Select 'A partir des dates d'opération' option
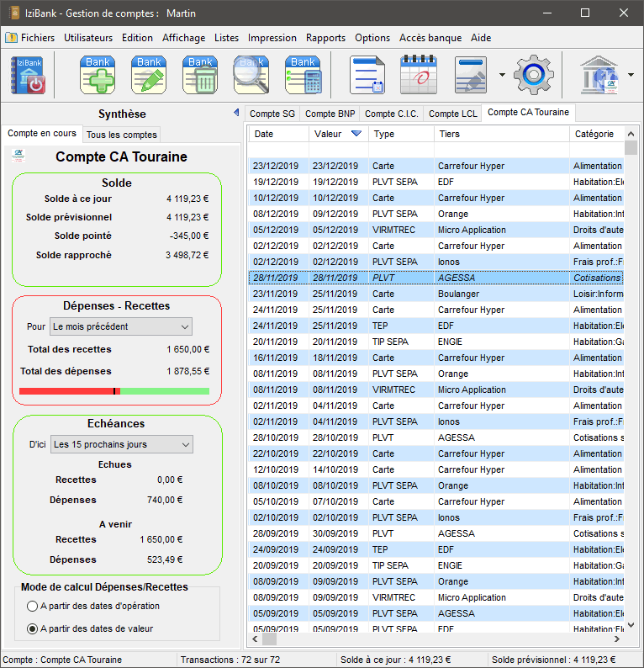The image size is (644, 668). [32, 606]
